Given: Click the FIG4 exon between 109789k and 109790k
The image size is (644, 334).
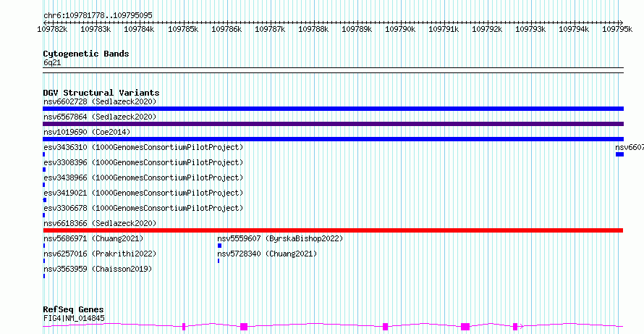Looking at the screenshot, I should point(385,327).
